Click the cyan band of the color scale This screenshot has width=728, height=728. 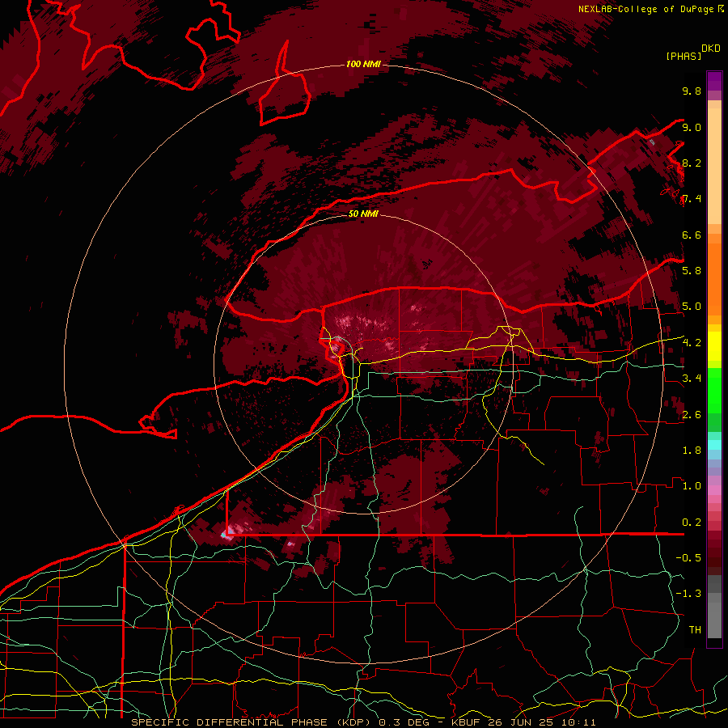[714, 444]
